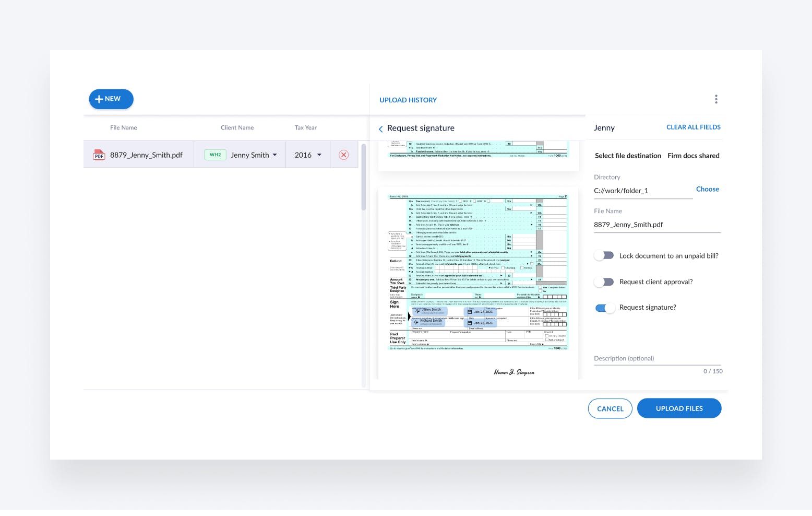The height and width of the screenshot is (516, 812).
Task: Enable Lock document to an unpaid bill
Action: (x=604, y=256)
